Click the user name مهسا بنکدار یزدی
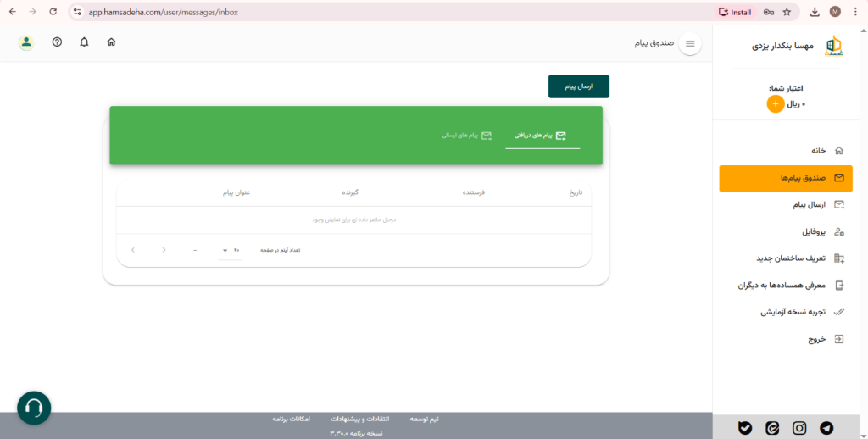Screen dimensions: 868x439 click(x=782, y=47)
